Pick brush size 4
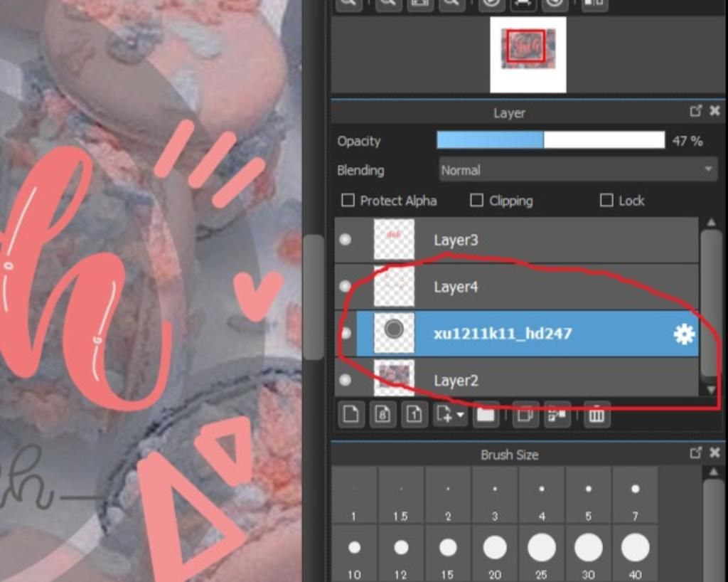This screenshot has width=728, height=582. coord(541,496)
